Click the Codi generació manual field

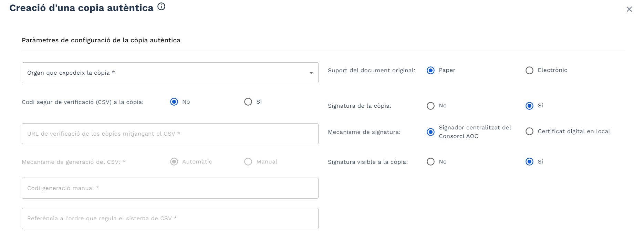tap(170, 188)
